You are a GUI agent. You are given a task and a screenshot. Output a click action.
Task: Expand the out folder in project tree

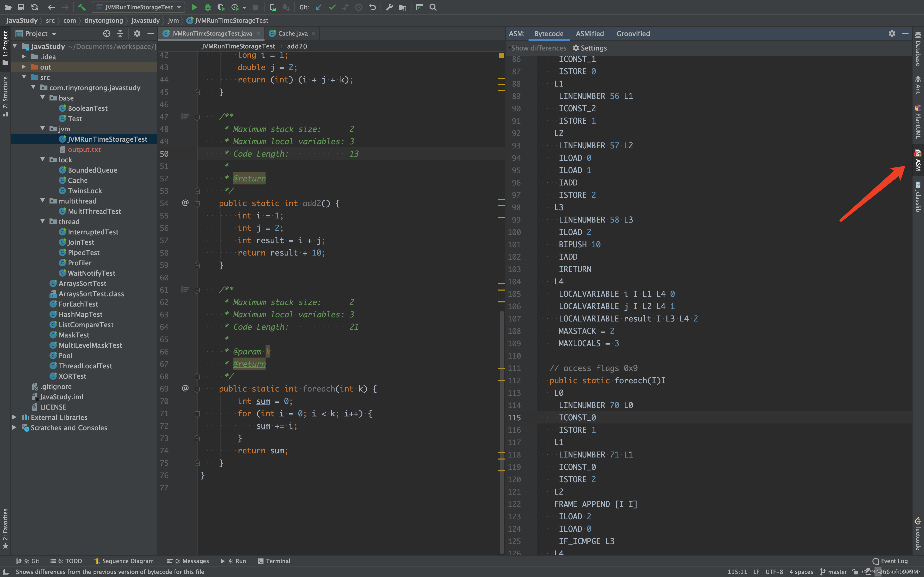point(24,67)
